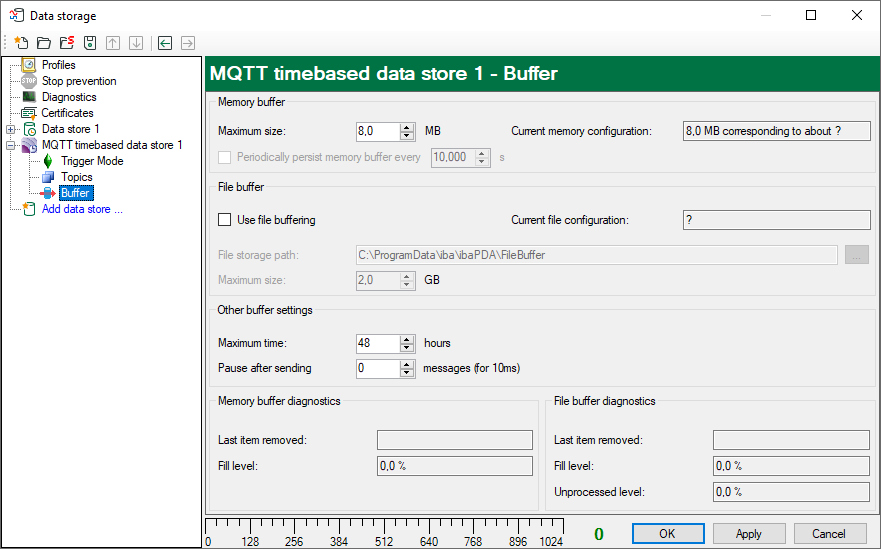Click the Cancel button
Screen dimensions: 881x549
pos(829,533)
